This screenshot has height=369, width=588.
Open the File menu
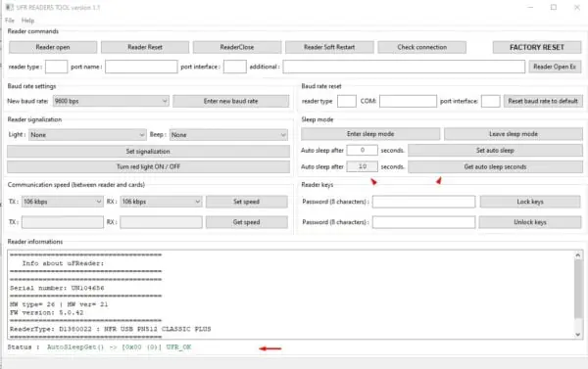click(10, 21)
